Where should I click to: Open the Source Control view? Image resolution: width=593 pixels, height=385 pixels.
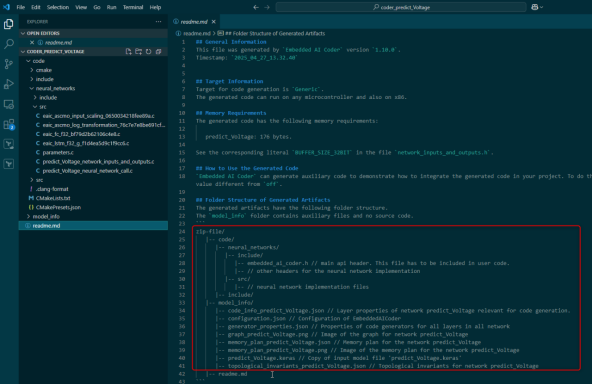coord(8,64)
